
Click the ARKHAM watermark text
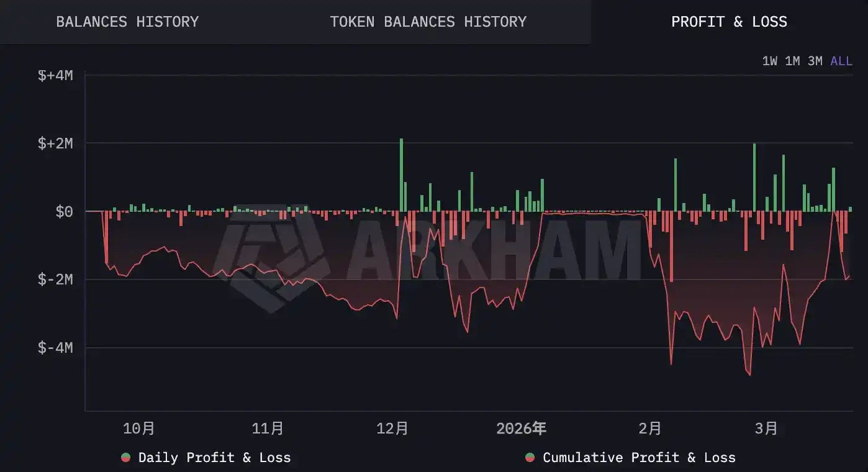[494, 252]
